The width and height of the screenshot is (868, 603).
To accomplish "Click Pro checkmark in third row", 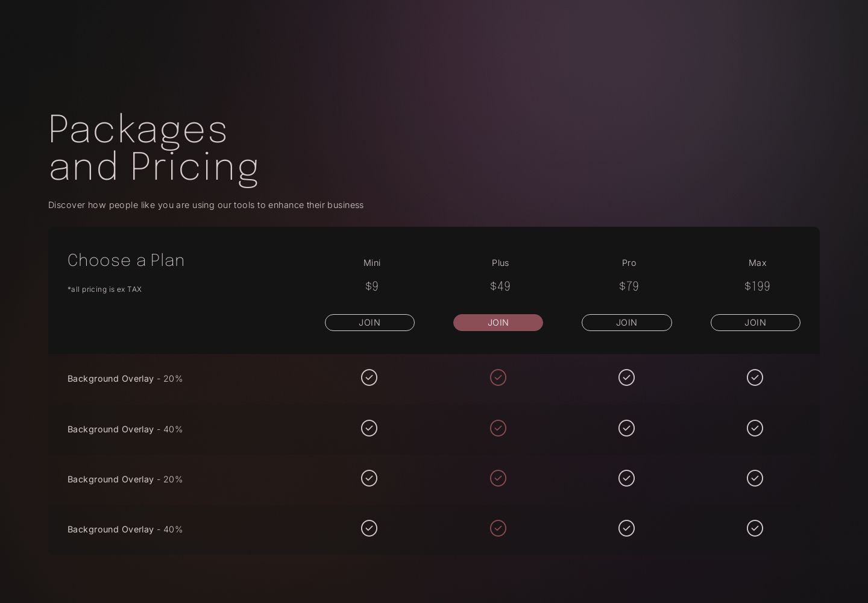I will (626, 478).
